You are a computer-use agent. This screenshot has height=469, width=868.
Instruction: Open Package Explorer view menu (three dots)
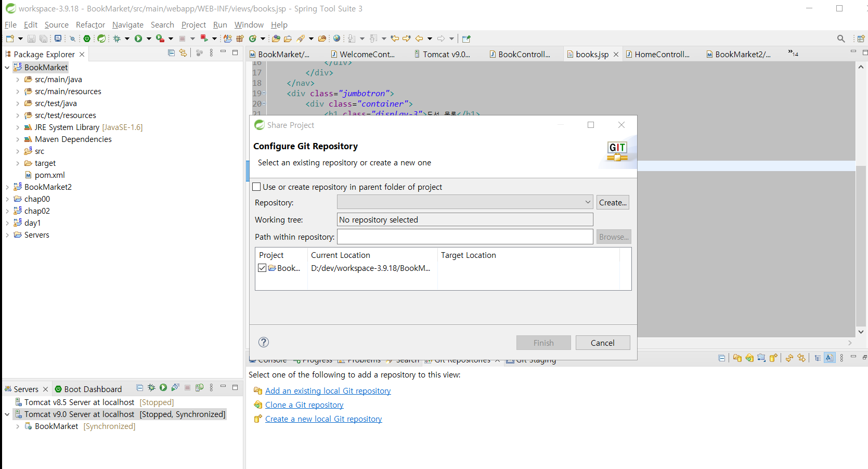click(x=211, y=53)
